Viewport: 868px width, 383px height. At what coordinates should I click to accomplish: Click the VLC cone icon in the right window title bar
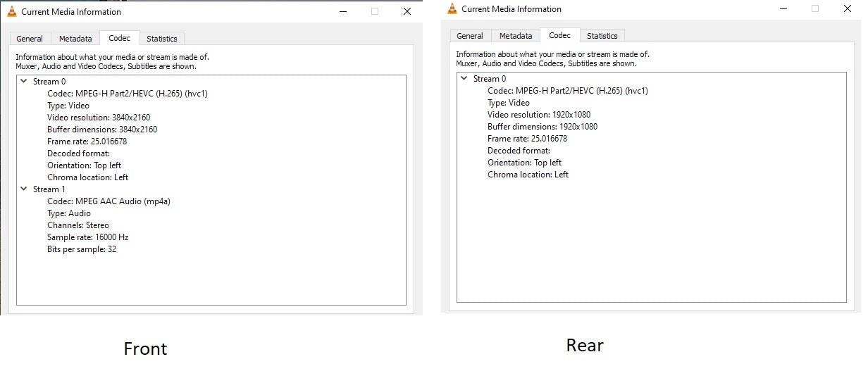coord(452,9)
